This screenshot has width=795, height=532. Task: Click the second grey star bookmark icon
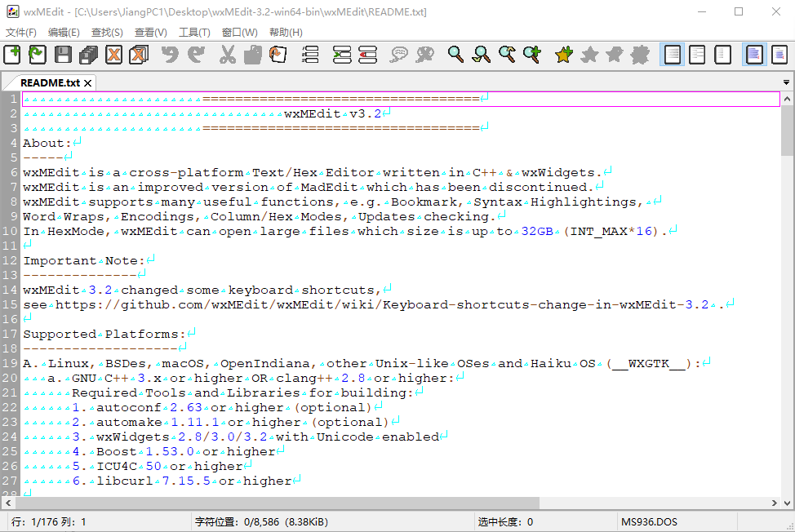pos(615,54)
